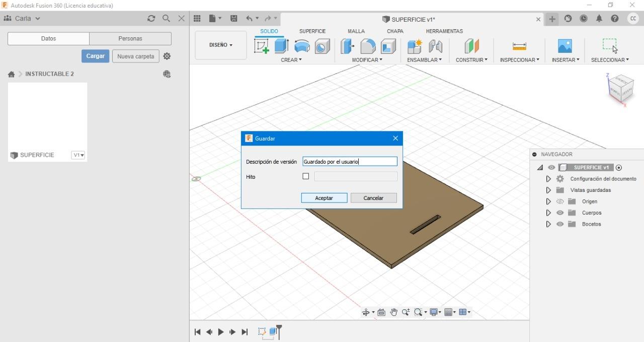
Task: Switch to the HERRAMIENTAS ribbon tab
Action: point(444,31)
